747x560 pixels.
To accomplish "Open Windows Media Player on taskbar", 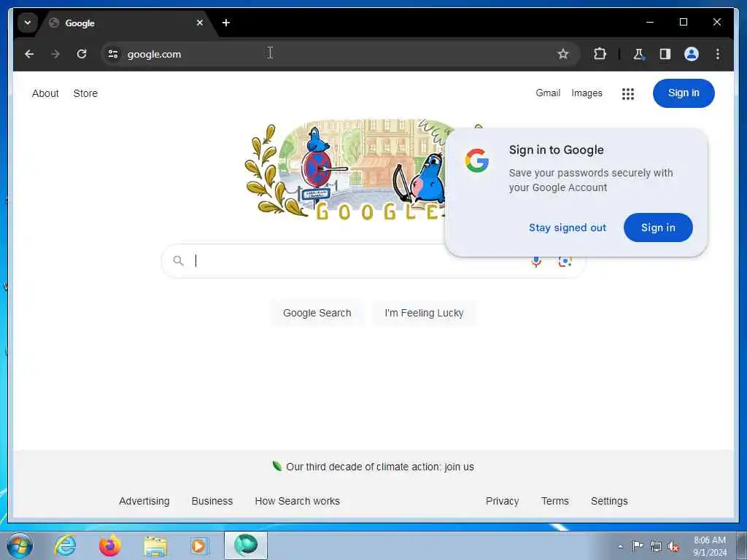I will 199,545.
